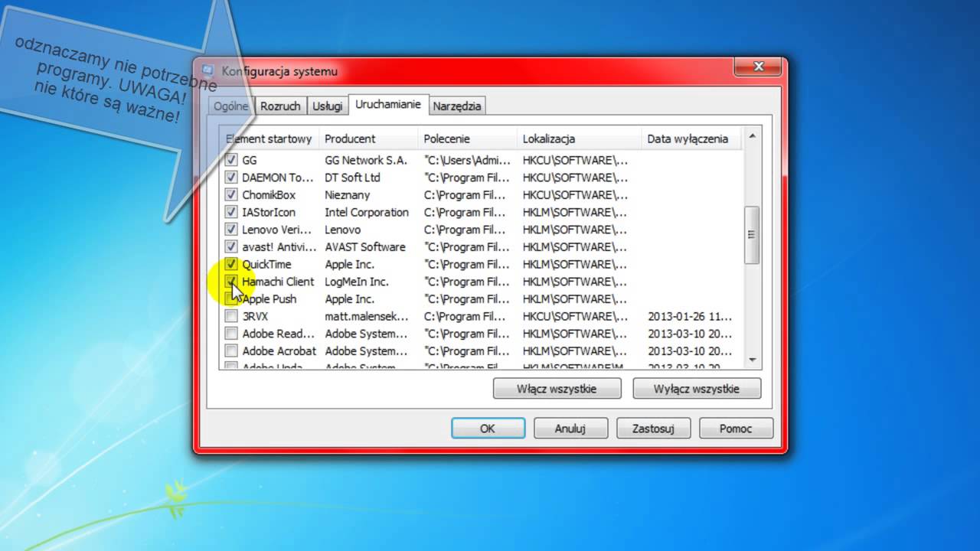This screenshot has height=551, width=980.
Task: Select the Apple Push row name
Action: click(269, 299)
